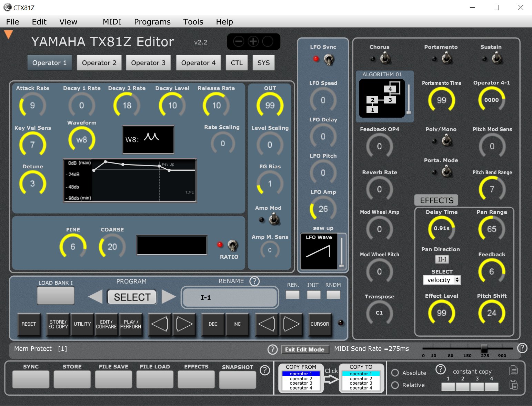Click the LFO Amp knob showing 26
Image resolution: width=532 pixels, height=406 pixels.
point(323,209)
